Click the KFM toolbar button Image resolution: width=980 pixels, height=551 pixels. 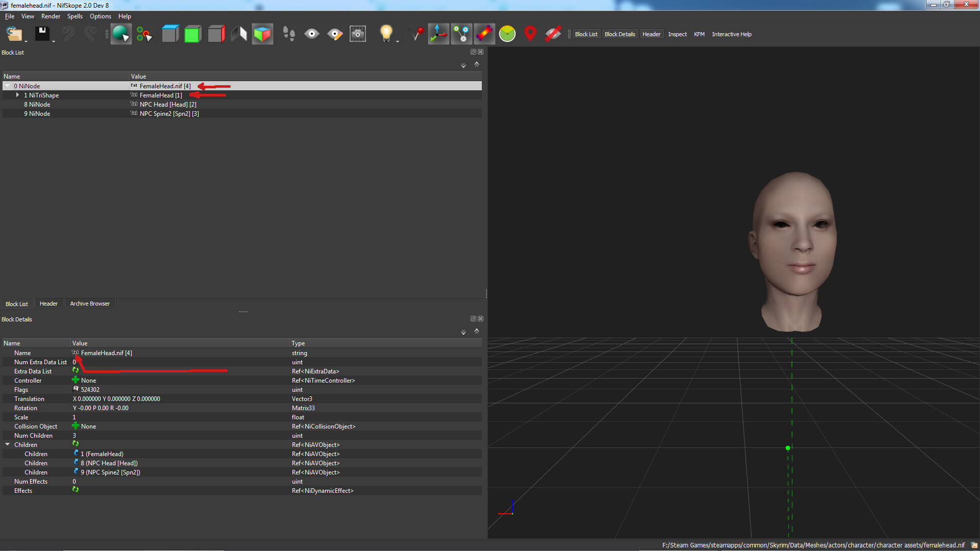[699, 34]
